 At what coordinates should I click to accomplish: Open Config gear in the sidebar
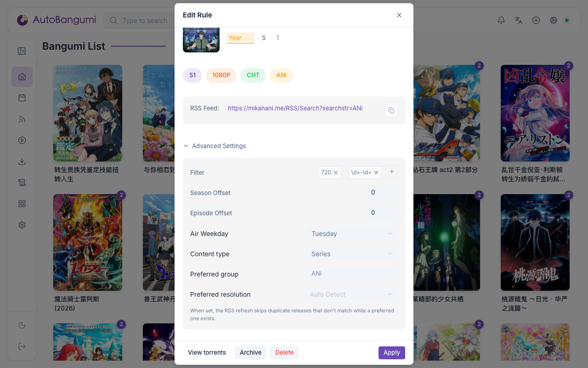22,225
